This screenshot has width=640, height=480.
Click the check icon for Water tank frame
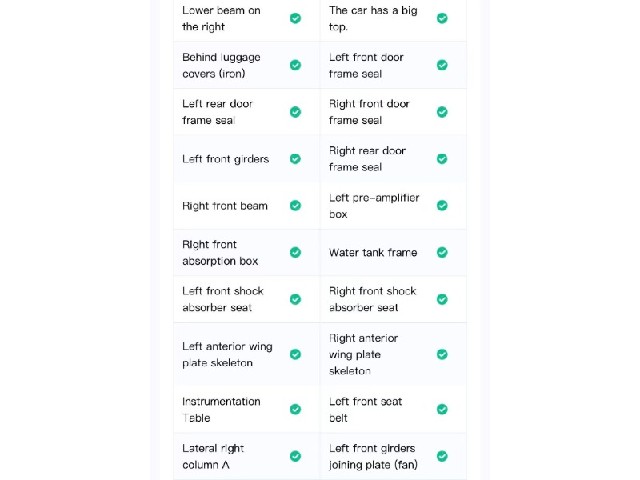pyautogui.click(x=442, y=253)
